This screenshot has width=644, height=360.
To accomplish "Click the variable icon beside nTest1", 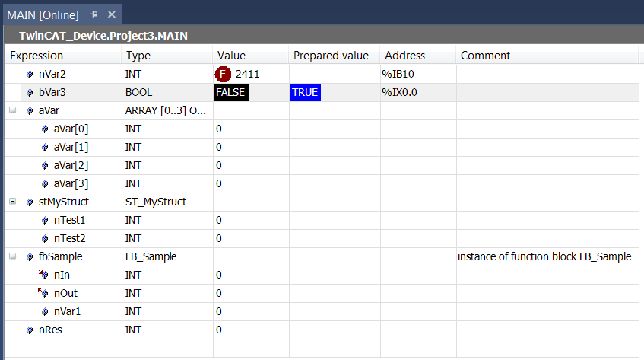I will [45, 220].
